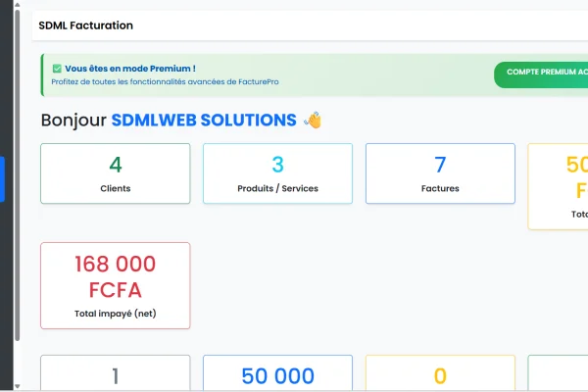This screenshot has width=588, height=392.
Task: Click the green-bordered card at bottom right
Action: click(559, 373)
